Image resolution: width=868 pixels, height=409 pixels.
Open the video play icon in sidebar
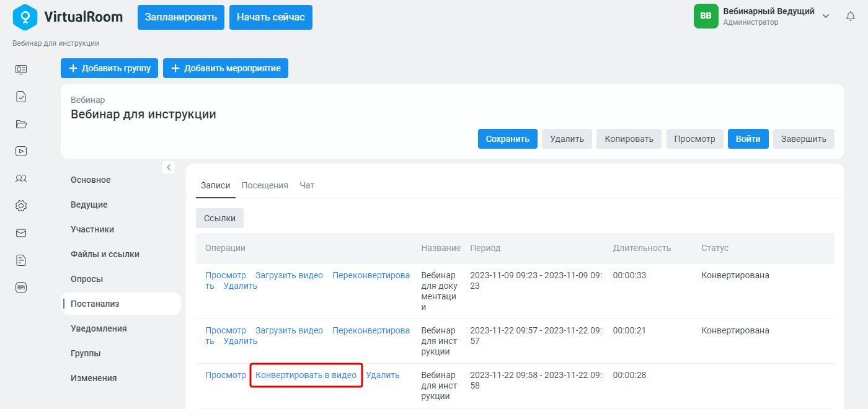21,151
